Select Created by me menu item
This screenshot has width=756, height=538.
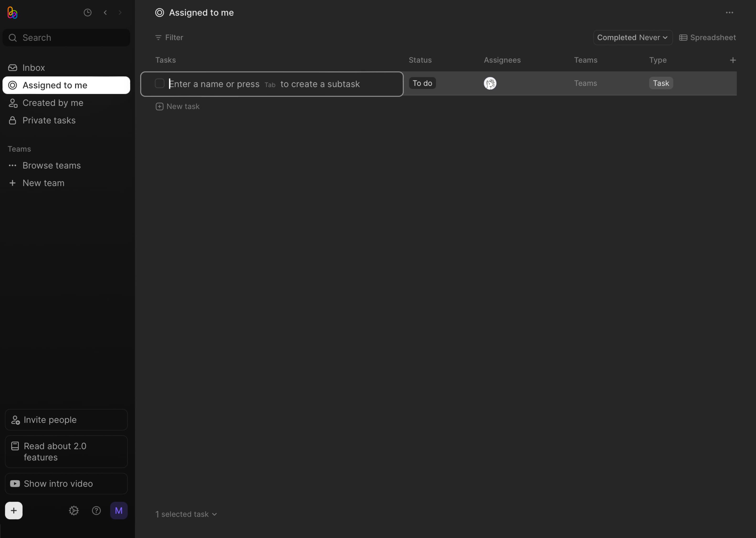pyautogui.click(x=52, y=102)
